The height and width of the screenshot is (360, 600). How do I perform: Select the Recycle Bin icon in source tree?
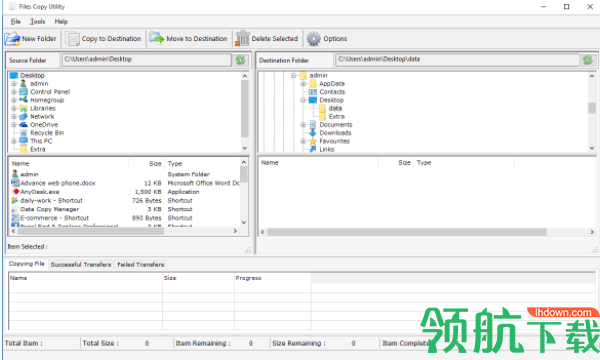pos(23,133)
